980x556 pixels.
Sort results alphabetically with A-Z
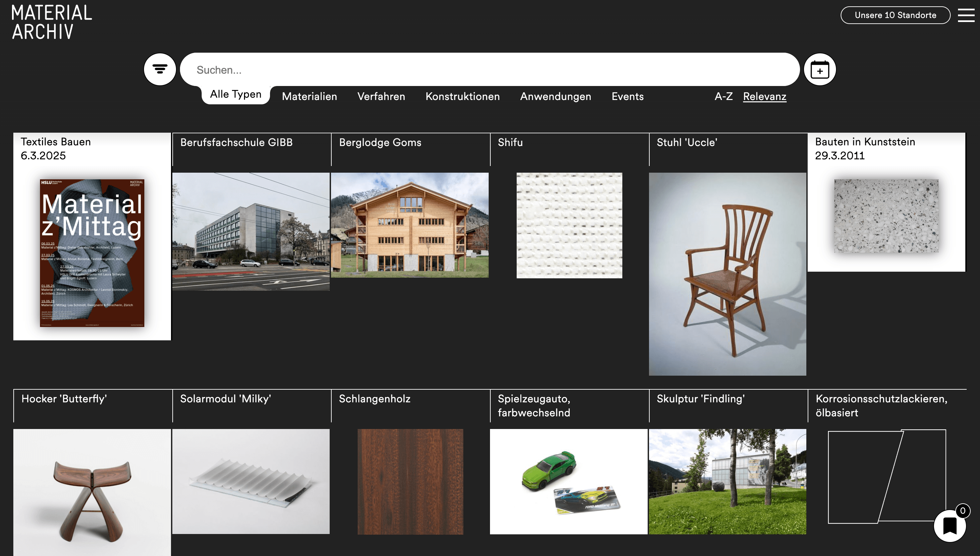[723, 97]
